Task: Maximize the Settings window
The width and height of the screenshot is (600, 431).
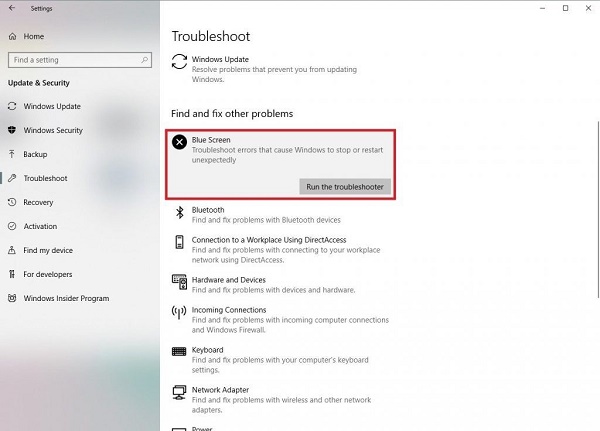Action: pyautogui.click(x=565, y=8)
